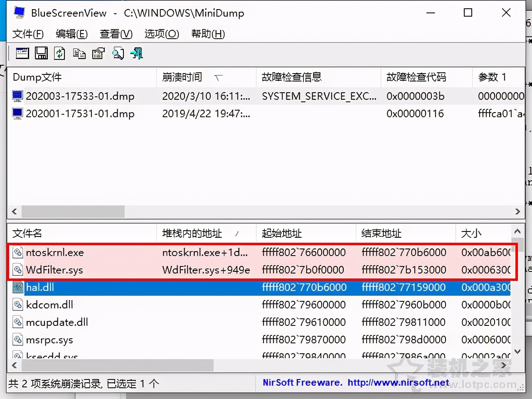The height and width of the screenshot is (399, 532).
Task: Open item Properties using the properties toolbar icon
Action: 98,53
